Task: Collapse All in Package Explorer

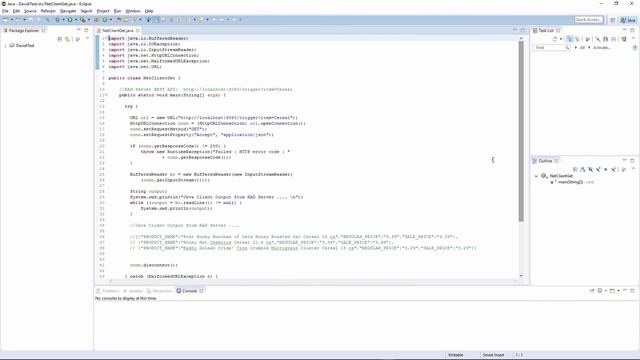Action: point(60,39)
